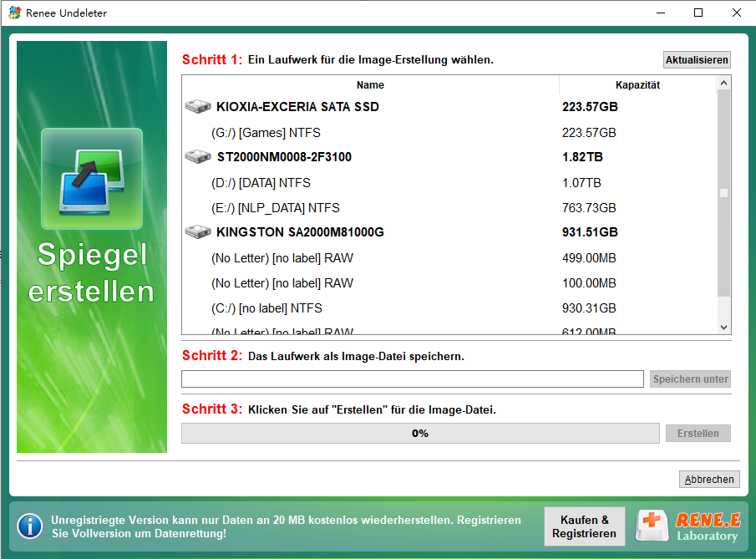Select the 100.00MB RAW no-letter partition

click(449, 282)
